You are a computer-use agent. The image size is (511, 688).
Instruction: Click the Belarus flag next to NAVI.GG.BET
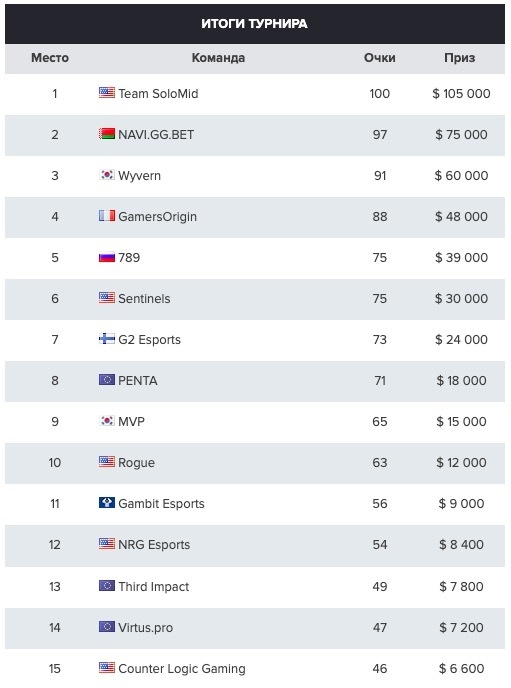[107, 133]
